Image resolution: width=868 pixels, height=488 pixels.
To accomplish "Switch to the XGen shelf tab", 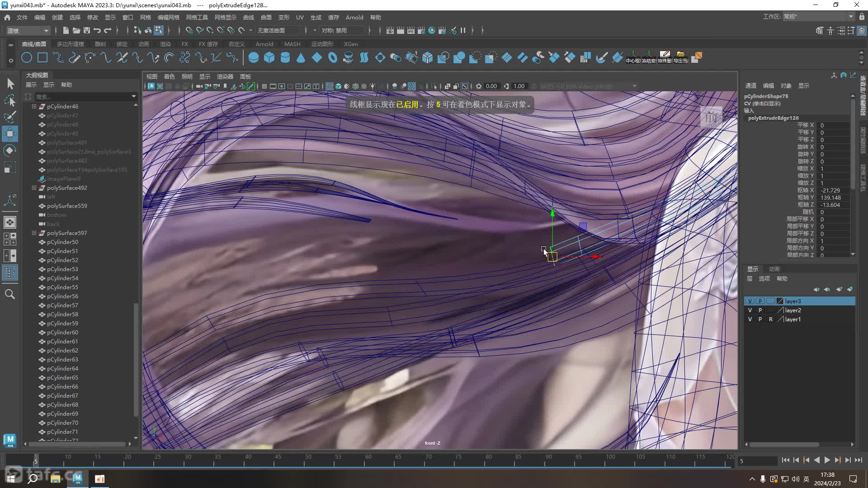I will click(x=351, y=44).
